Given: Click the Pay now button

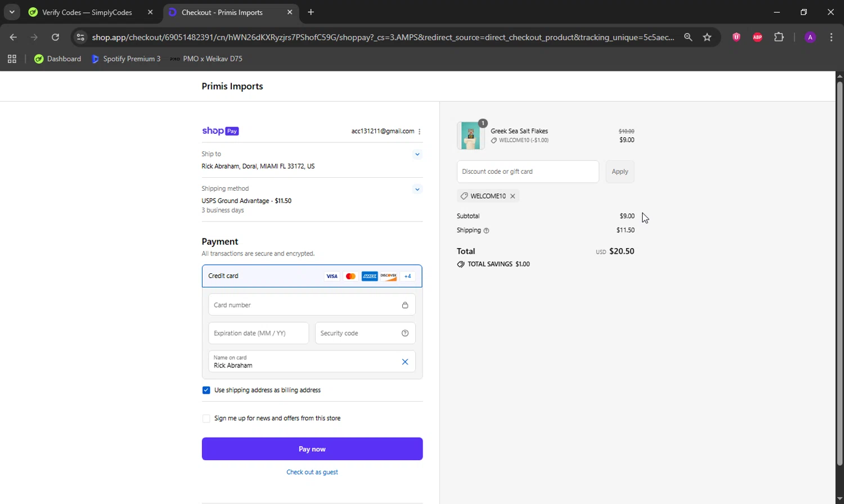Looking at the screenshot, I should [312, 449].
